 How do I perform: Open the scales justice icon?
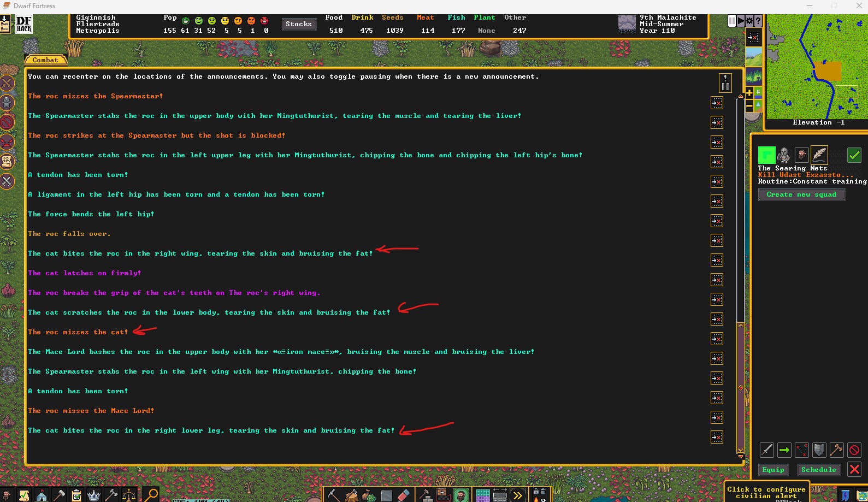click(129, 495)
